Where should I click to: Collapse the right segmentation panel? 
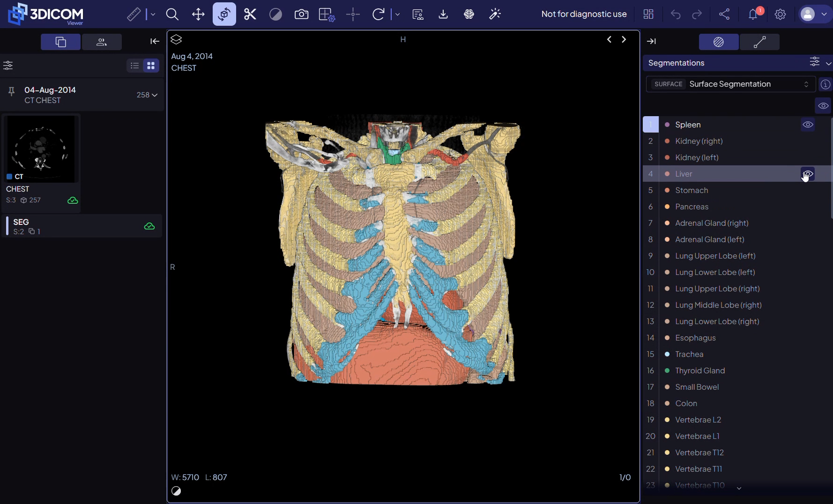click(651, 42)
